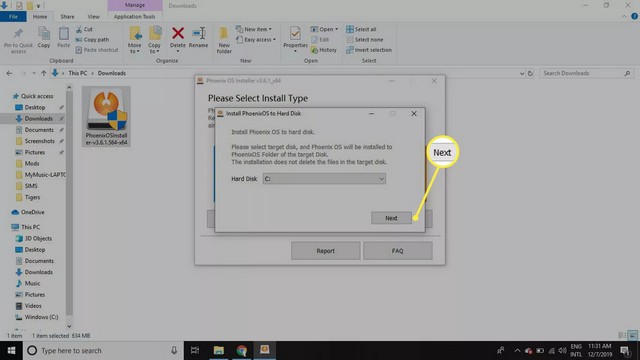Viewport: 640px width, 360px height.
Task: Select Tigers folder in sidebar
Action: click(32, 197)
